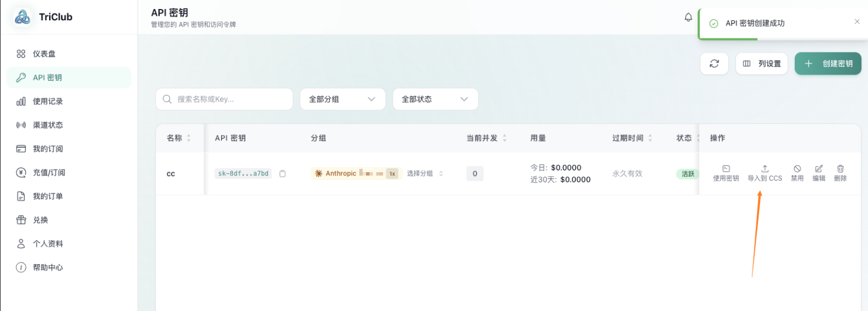Viewport: 868px width, 311px height.
Task: Click the TriClub logo icon
Action: coord(23,17)
